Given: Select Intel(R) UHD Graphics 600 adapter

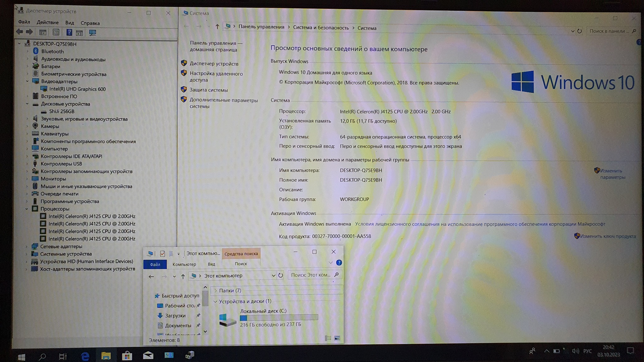Looking at the screenshot, I should click(x=77, y=89).
